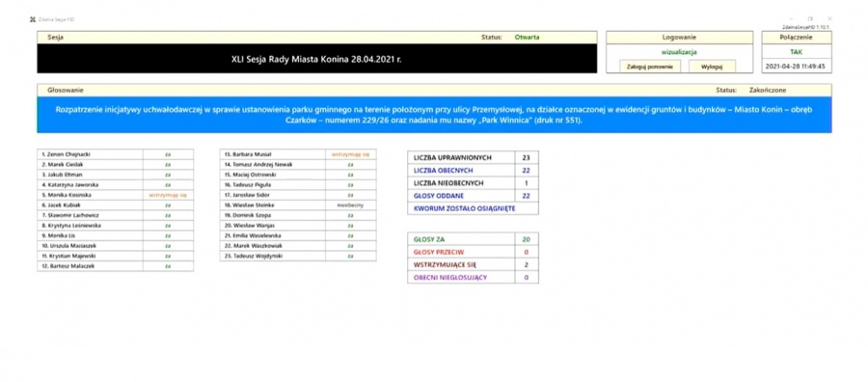The image size is (868, 382).
Task: Select the GŁOSY PRZECIW row
Action: click(x=473, y=252)
